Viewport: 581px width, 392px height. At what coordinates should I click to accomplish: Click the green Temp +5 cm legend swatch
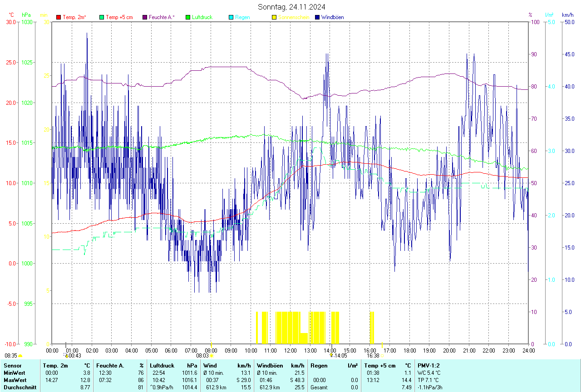click(x=102, y=17)
